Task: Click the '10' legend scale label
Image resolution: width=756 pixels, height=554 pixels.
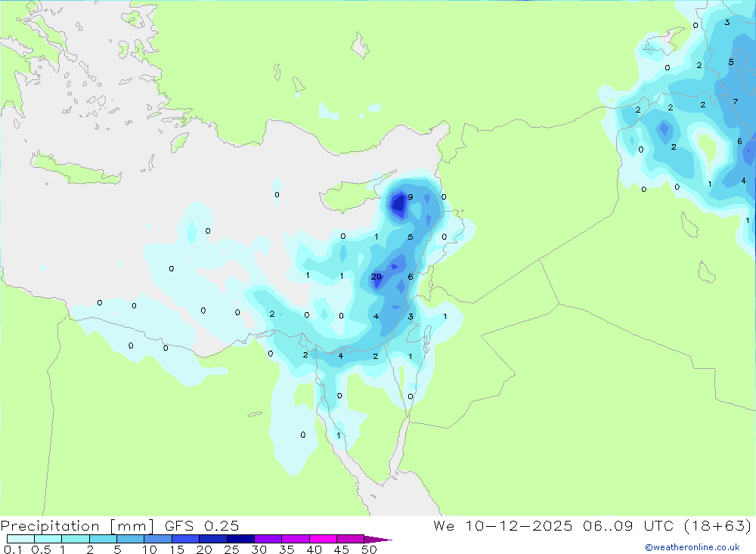Action: click(x=149, y=549)
